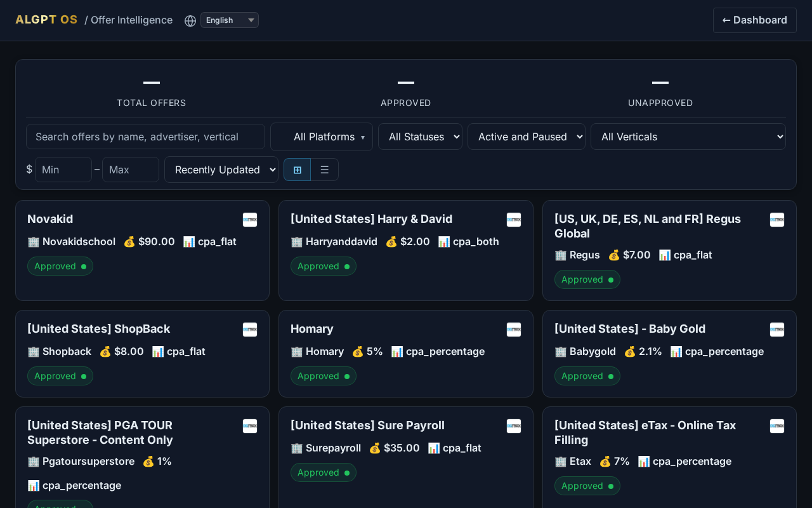Screen dimensions: 812x508
Task: Click money bag icon beside $7.00
Action: click(614, 255)
